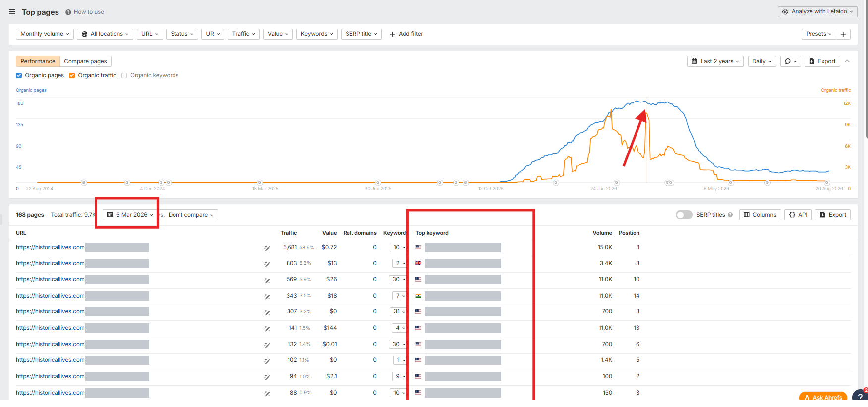Open the URL in the 5,681 traffic row
This screenshot has height=407, width=868.
(x=82, y=247)
